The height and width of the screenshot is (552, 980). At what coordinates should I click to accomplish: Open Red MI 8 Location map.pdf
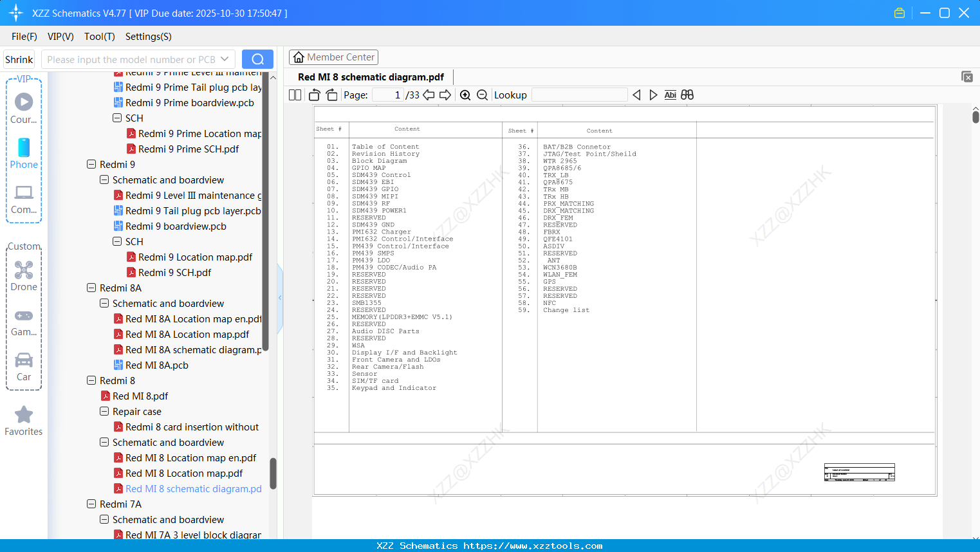[184, 474]
